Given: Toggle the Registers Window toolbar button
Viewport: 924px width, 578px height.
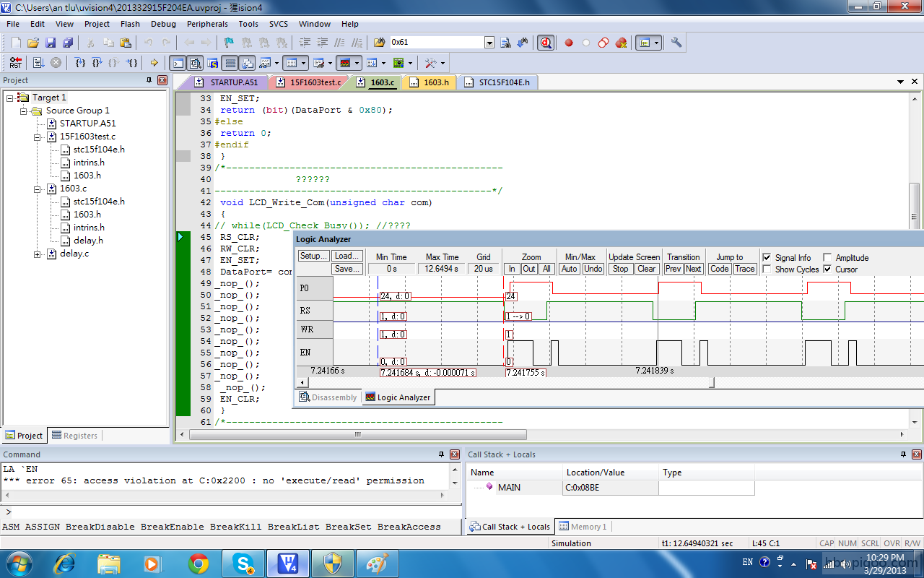Looking at the screenshot, I should tap(230, 63).
